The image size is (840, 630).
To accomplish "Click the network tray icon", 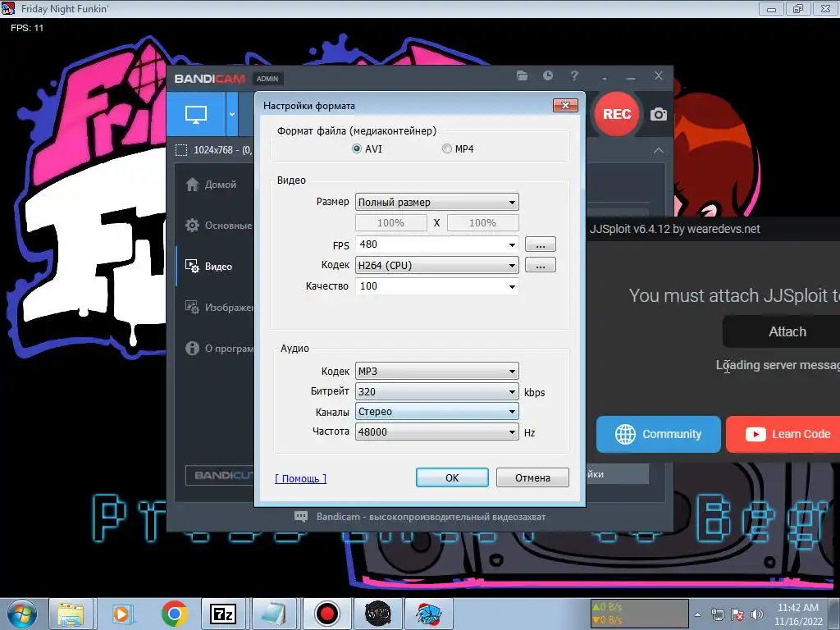I will coord(717,615).
